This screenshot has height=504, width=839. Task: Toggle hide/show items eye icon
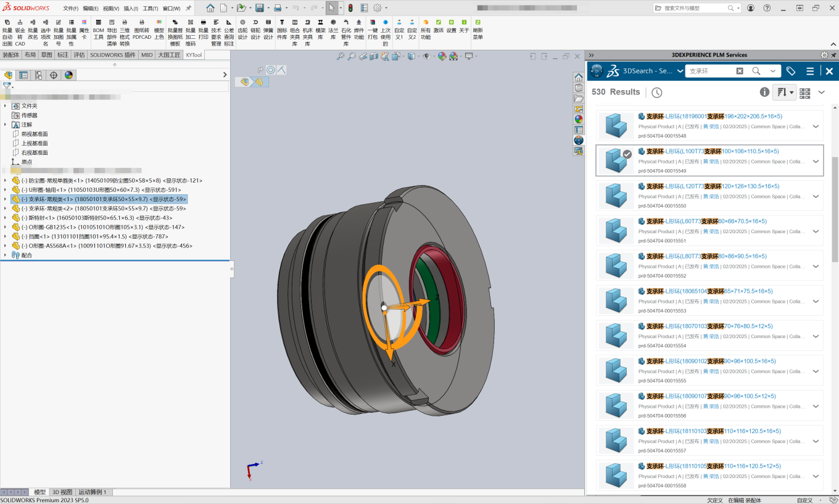pos(426,56)
